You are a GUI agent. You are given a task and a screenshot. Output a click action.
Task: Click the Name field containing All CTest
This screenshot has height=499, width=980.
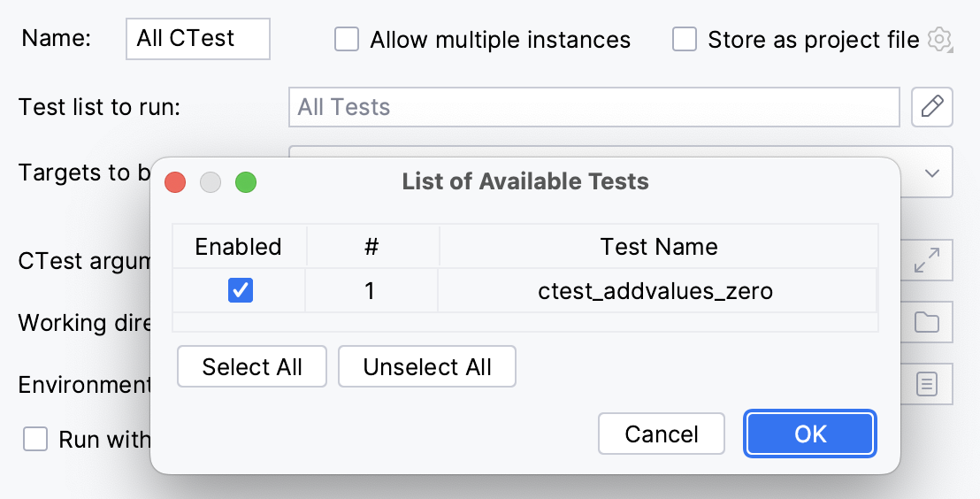[198, 40]
